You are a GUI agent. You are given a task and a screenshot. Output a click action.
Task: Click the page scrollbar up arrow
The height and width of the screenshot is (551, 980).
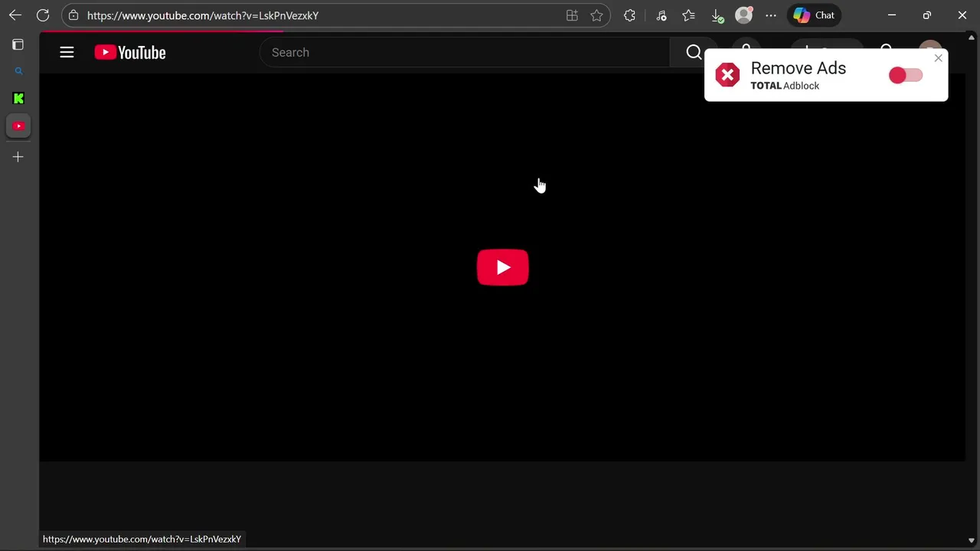972,37
